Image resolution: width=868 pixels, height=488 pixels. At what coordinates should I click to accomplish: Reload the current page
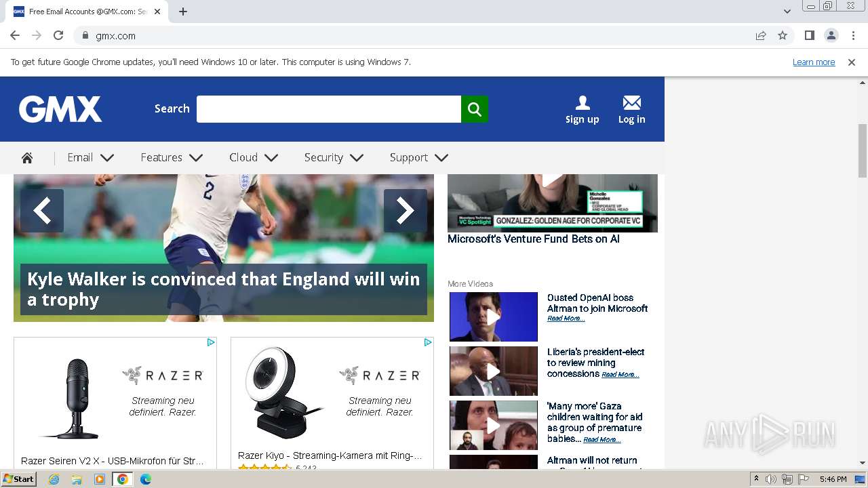tap(58, 35)
